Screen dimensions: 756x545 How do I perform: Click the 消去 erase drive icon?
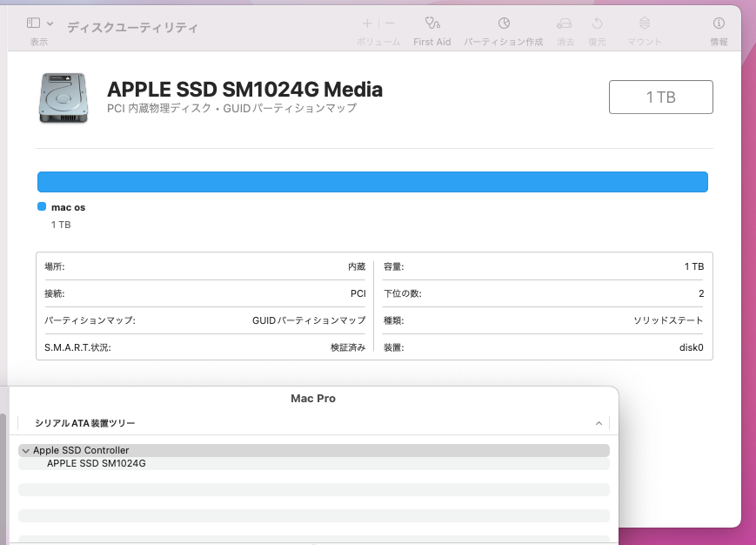(564, 23)
